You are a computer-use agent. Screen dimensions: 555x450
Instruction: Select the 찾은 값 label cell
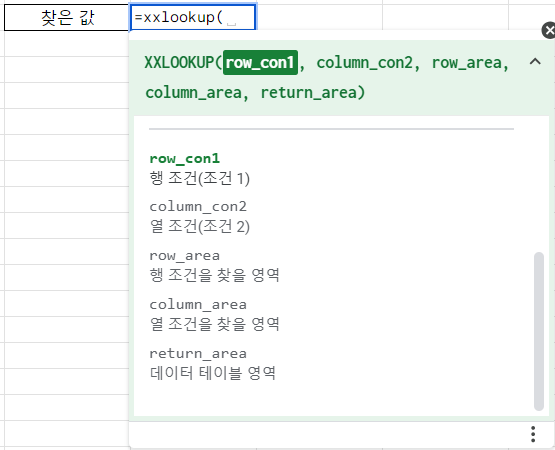pos(67,17)
